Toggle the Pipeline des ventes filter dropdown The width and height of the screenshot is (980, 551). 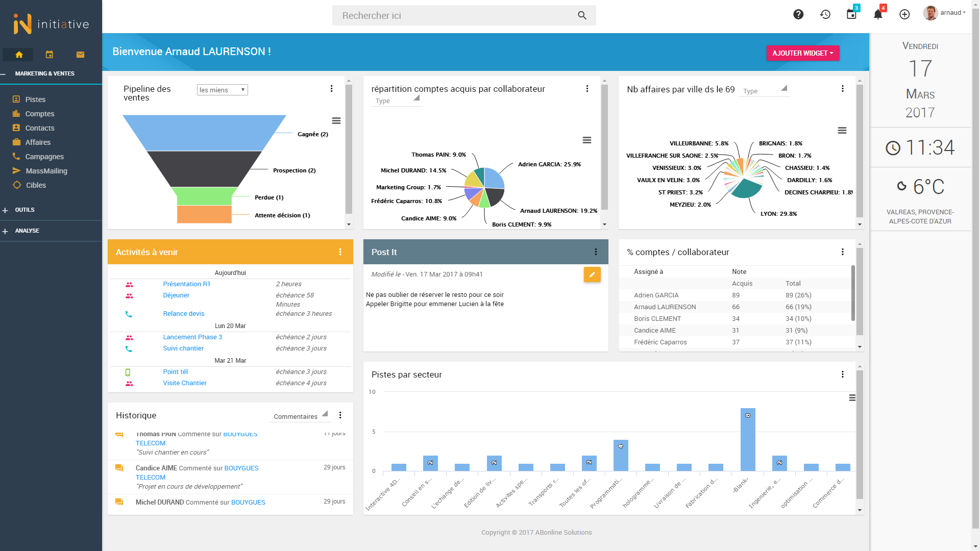click(222, 89)
